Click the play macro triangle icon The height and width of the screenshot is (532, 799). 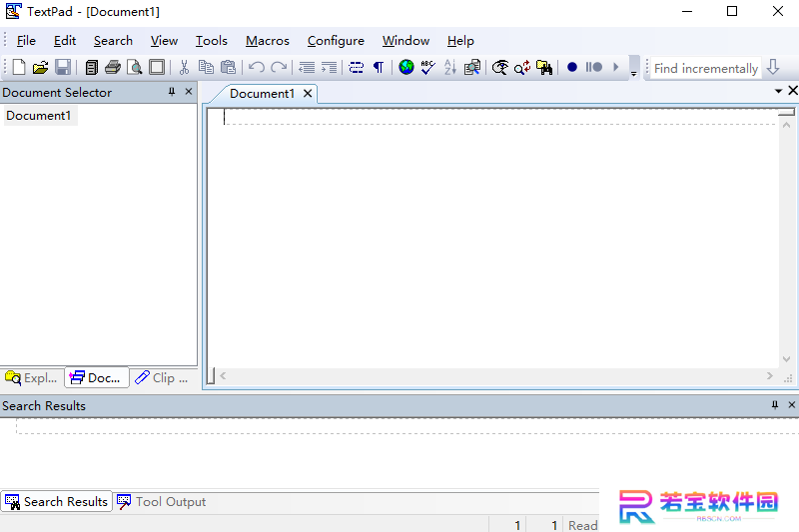click(615, 67)
